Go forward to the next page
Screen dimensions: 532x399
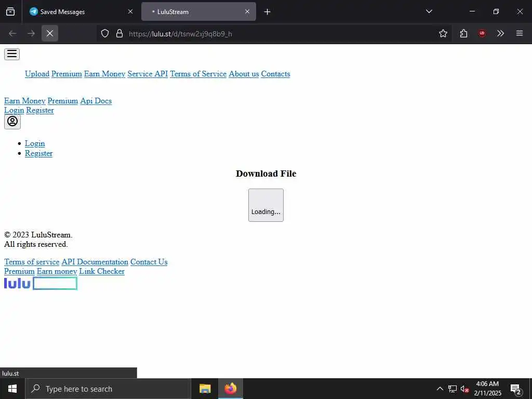coord(31,33)
